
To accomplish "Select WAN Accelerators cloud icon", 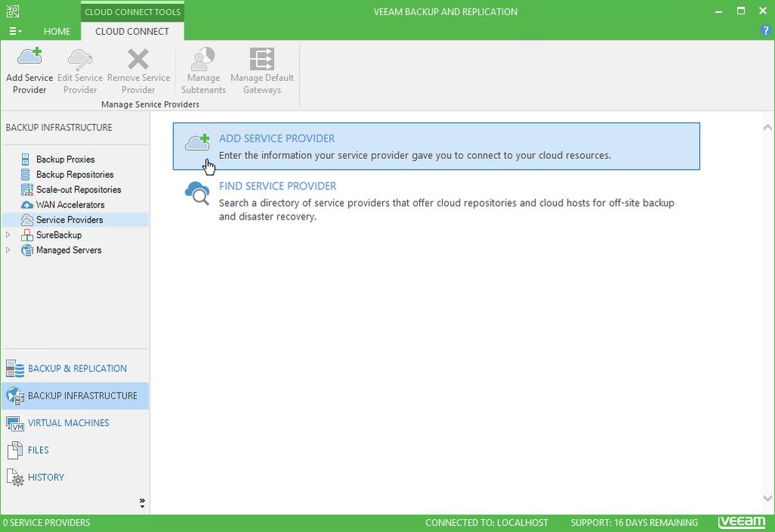I will coord(26,204).
